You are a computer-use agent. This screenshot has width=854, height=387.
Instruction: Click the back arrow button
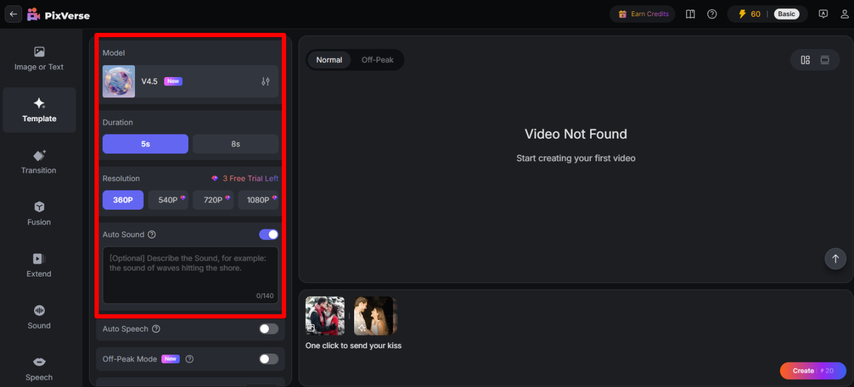[x=14, y=14]
